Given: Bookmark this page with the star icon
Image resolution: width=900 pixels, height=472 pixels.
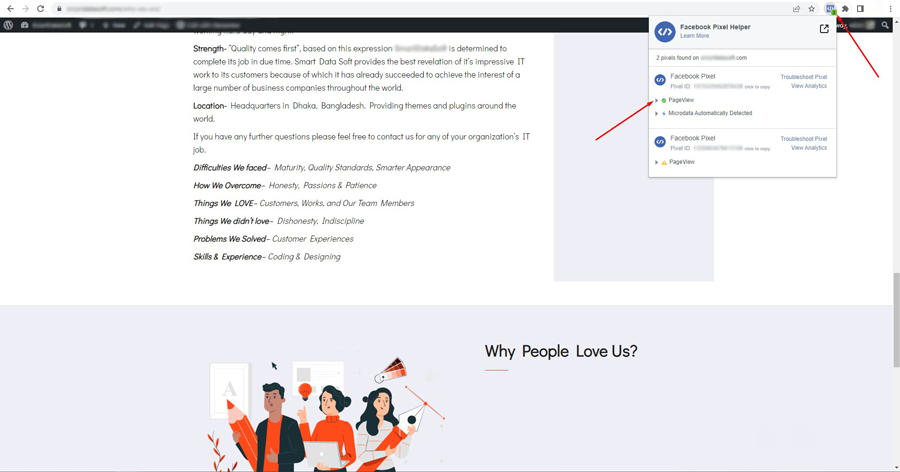Looking at the screenshot, I should (x=812, y=9).
